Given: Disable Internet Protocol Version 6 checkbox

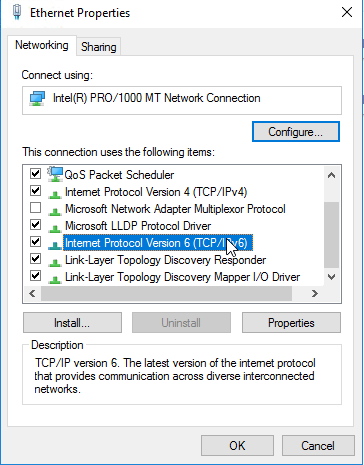Looking at the screenshot, I should [x=35, y=241].
